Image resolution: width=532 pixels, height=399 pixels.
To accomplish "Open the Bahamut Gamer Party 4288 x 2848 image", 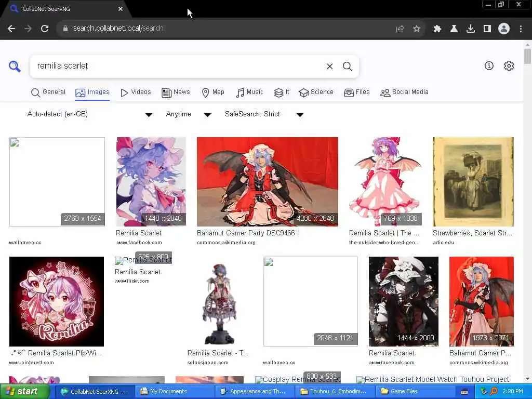I will click(x=268, y=182).
